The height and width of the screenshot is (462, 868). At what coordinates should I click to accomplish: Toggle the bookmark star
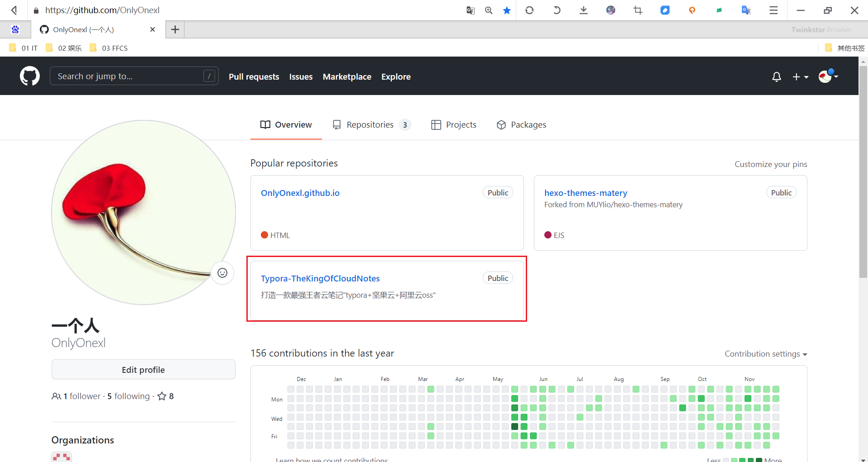click(507, 10)
